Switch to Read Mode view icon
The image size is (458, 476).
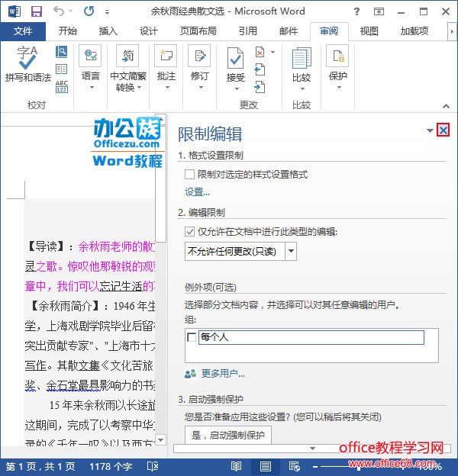click(x=237, y=466)
